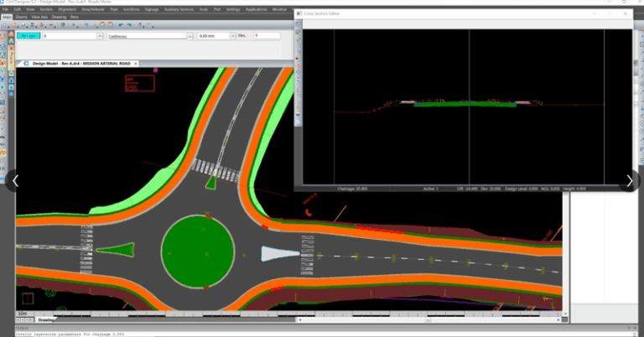
Task: Click the Design Level: 0.000 status readout
Action: click(522, 189)
